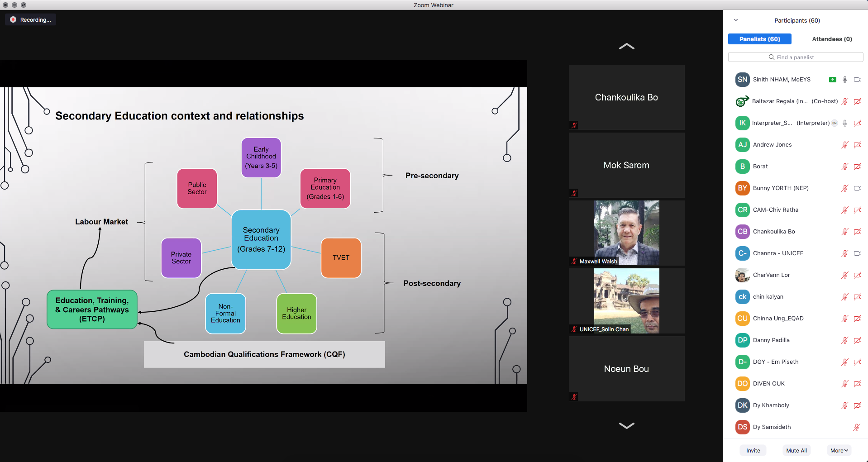
Task: Switch to the Attendees (0) tab
Action: pyautogui.click(x=832, y=39)
